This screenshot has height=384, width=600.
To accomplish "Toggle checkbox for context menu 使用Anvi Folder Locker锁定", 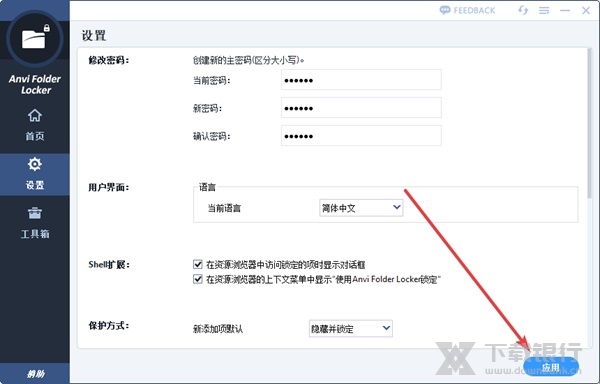I will click(198, 279).
